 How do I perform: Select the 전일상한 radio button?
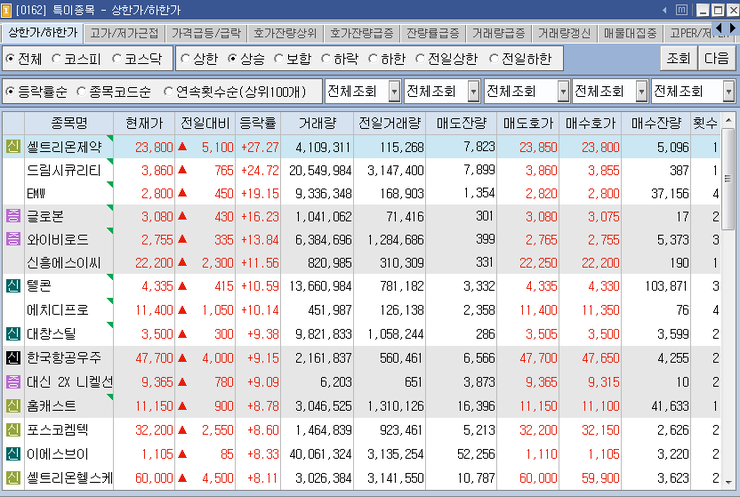click(x=420, y=59)
